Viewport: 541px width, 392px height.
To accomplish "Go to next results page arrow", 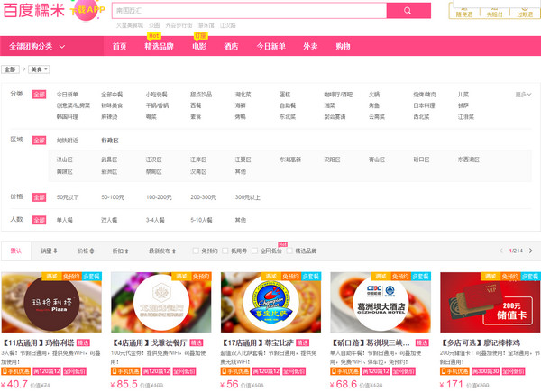I will coord(531,251).
